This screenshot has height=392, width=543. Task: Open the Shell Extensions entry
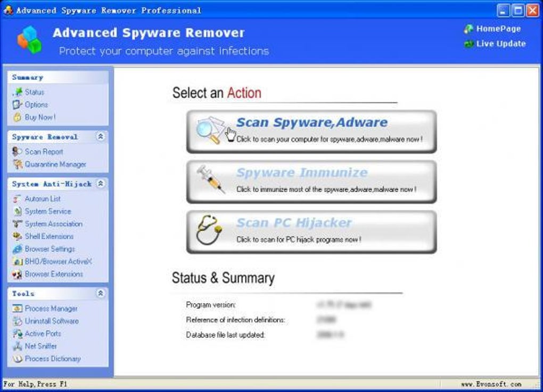click(49, 236)
